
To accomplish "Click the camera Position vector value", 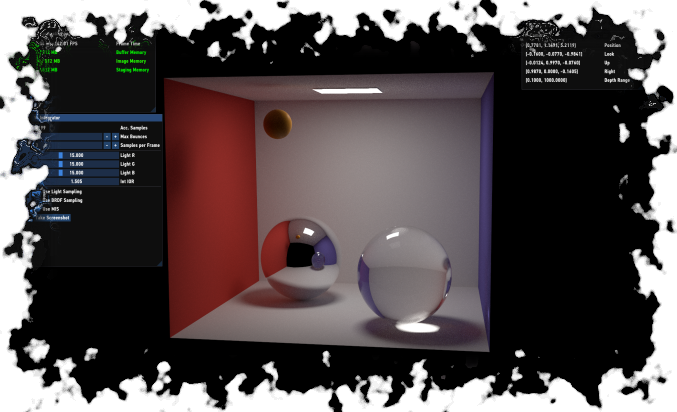I will click(550, 45).
